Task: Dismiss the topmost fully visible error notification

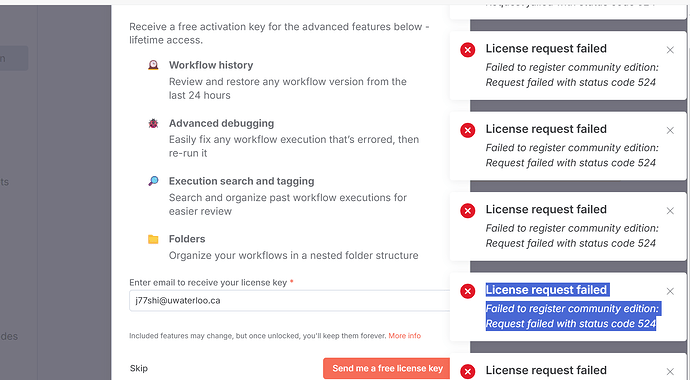Action: tap(670, 50)
